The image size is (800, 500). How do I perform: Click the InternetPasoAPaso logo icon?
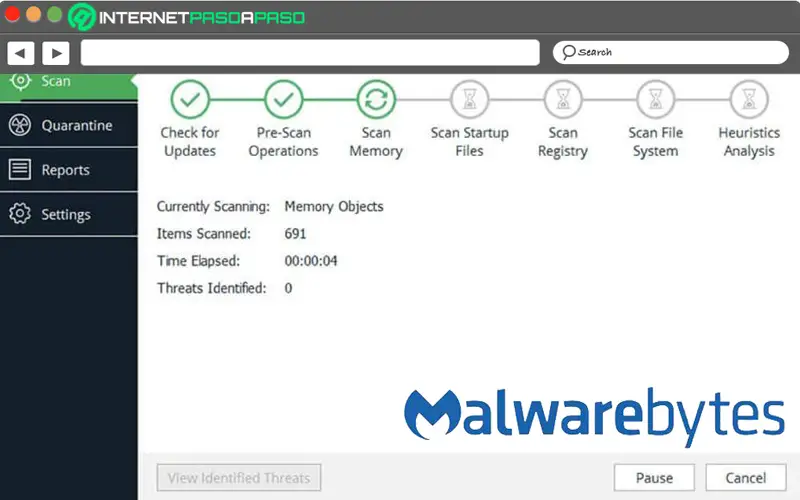coord(82,17)
